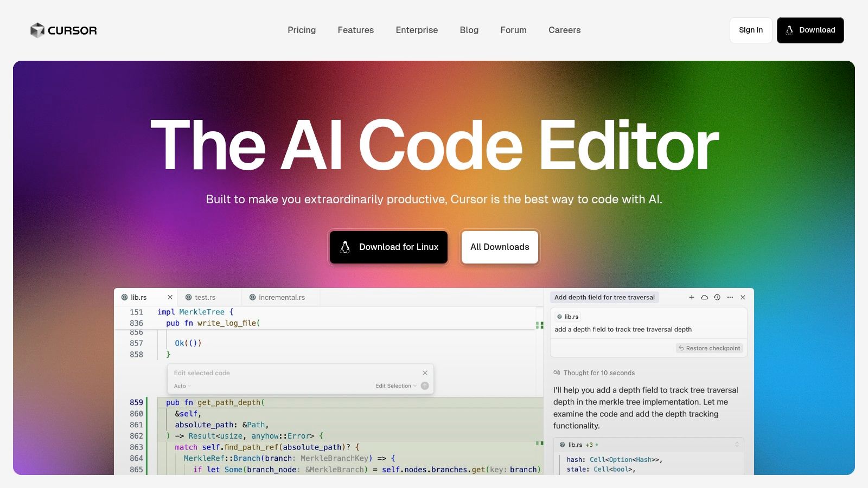Viewport: 868px width, 488px height.
Task: Click 'stale: Cell<bool>,' code line
Action: (601, 470)
